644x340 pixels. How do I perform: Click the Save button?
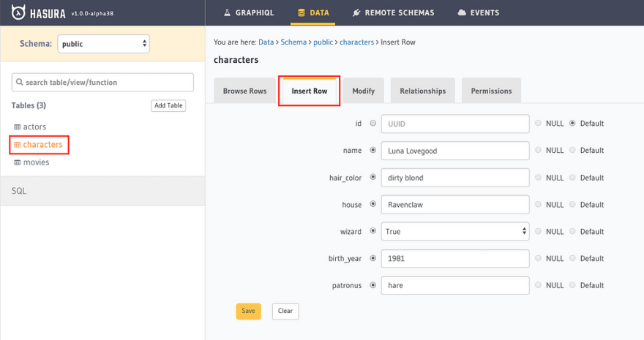click(x=249, y=311)
